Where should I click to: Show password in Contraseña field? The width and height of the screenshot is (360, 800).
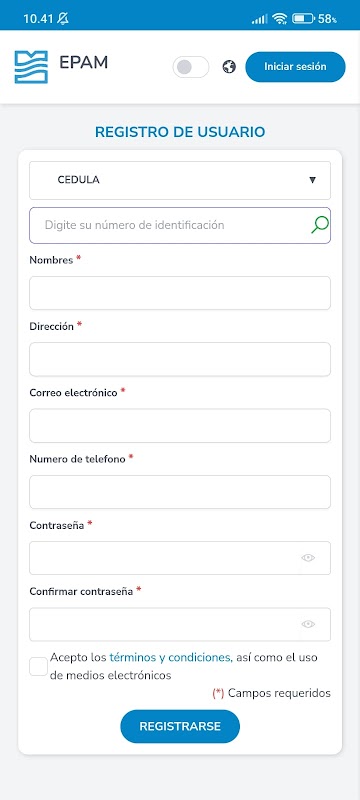tap(308, 558)
